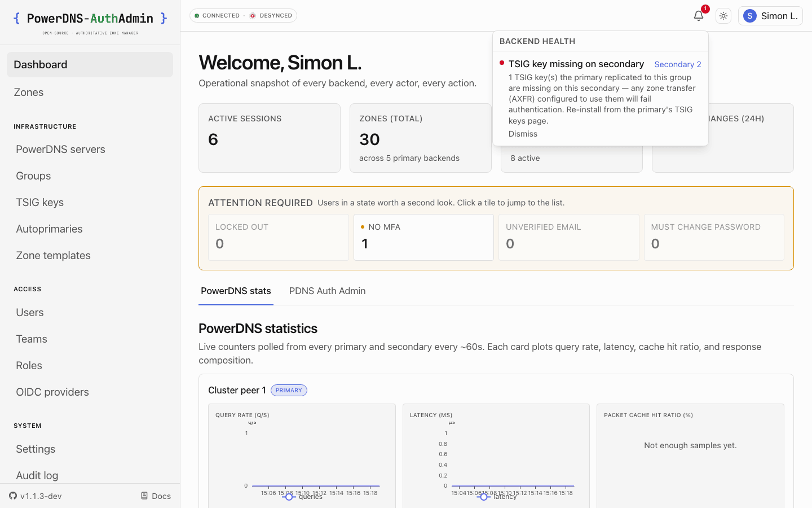Click the Active Sessions card
This screenshot has width=812, height=508.
(x=270, y=138)
